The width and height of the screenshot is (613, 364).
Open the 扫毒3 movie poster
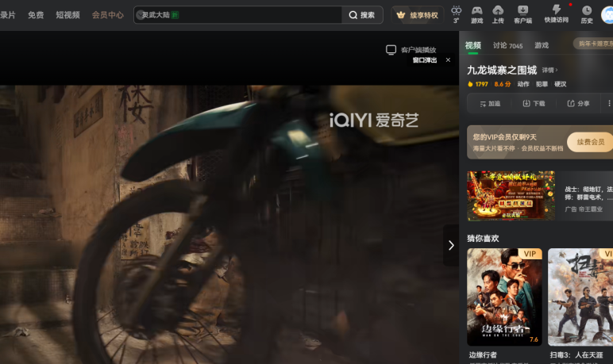580,297
